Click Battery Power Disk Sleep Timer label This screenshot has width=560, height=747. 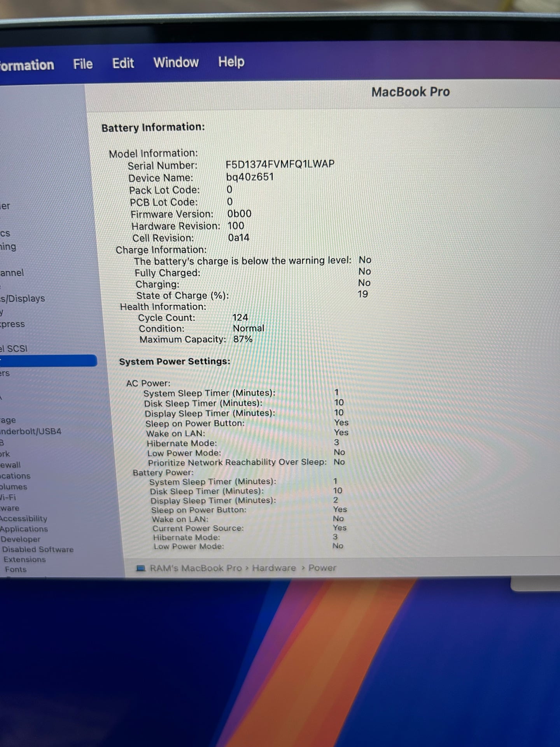pos(206,491)
